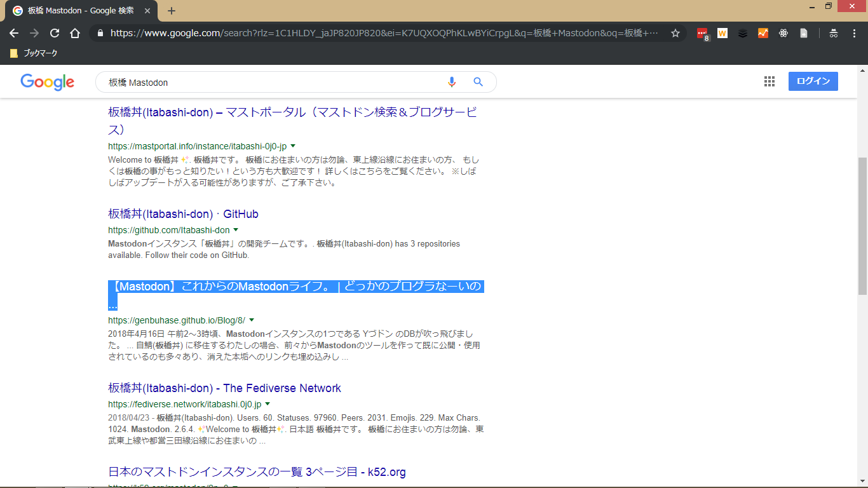868x488 pixels.
Task: Start voice search with the microphone icon
Action: tap(452, 82)
